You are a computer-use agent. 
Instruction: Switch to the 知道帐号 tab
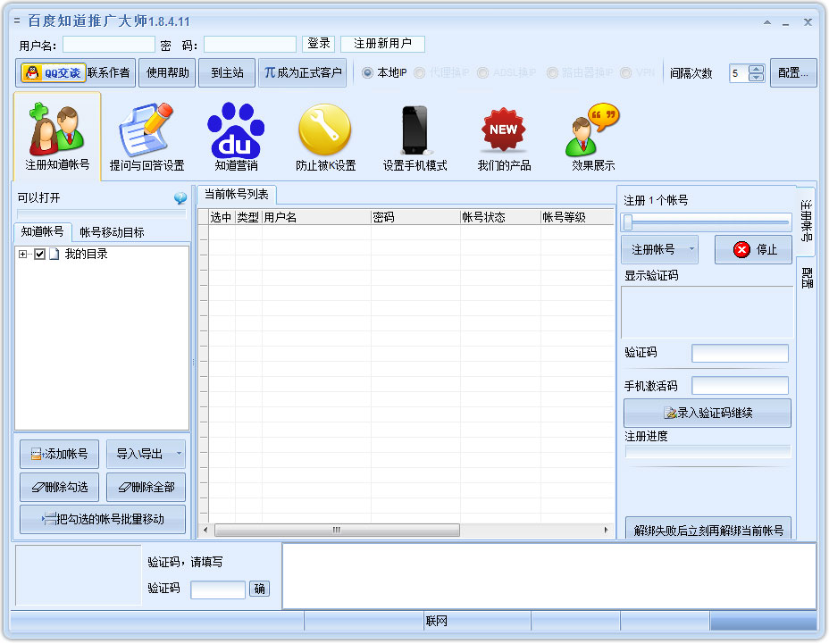[42, 231]
